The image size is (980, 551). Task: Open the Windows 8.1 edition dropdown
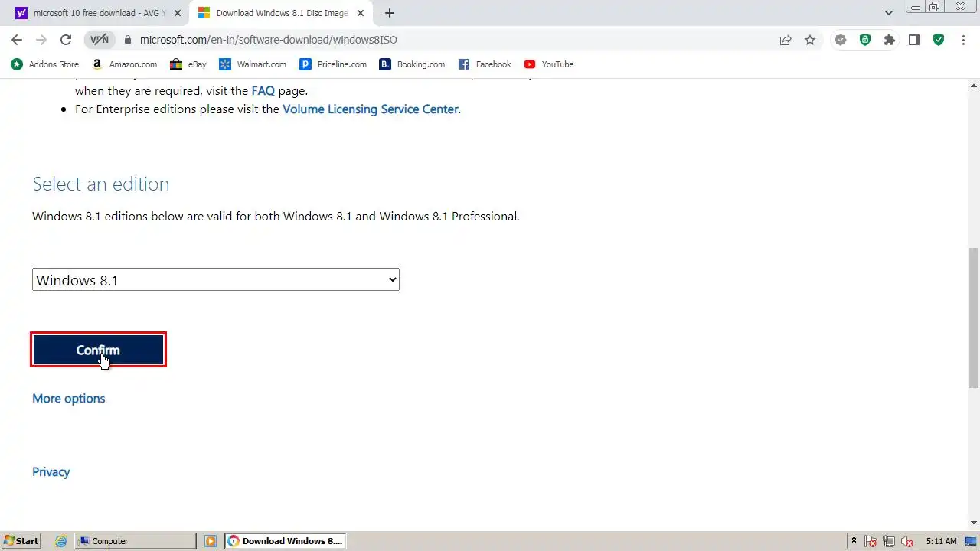(x=215, y=279)
